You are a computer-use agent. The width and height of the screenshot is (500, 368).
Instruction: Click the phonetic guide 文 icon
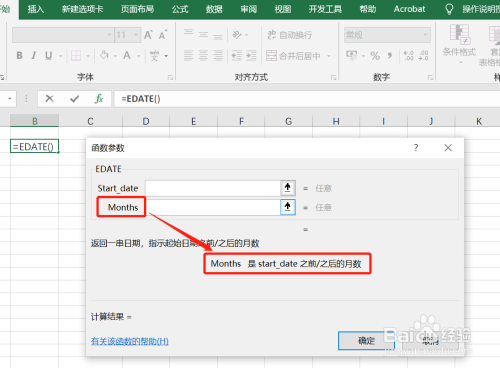point(154,55)
